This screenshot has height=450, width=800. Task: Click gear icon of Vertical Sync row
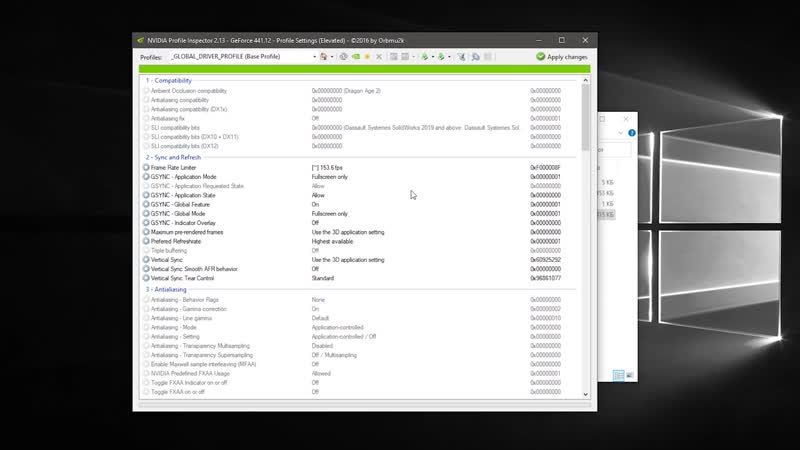point(146,260)
